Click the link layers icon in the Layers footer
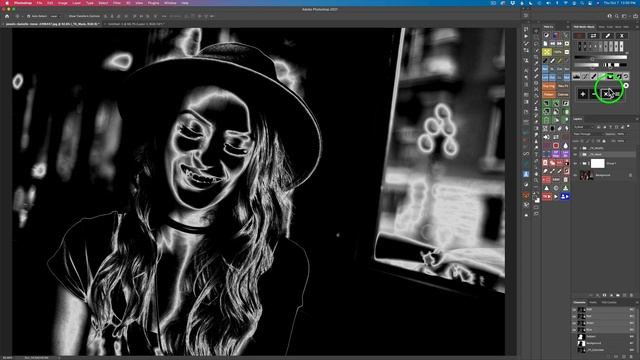The image size is (640, 360). coord(591,295)
